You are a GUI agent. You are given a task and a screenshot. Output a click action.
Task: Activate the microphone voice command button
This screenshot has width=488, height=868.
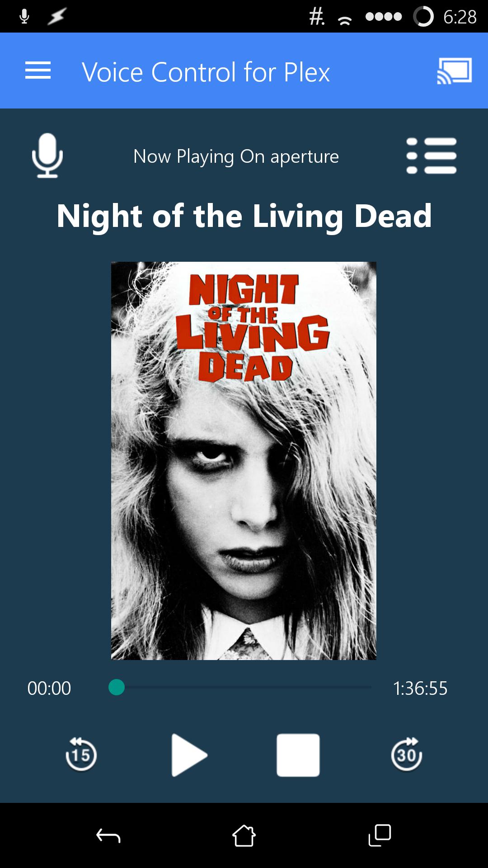pyautogui.click(x=47, y=156)
